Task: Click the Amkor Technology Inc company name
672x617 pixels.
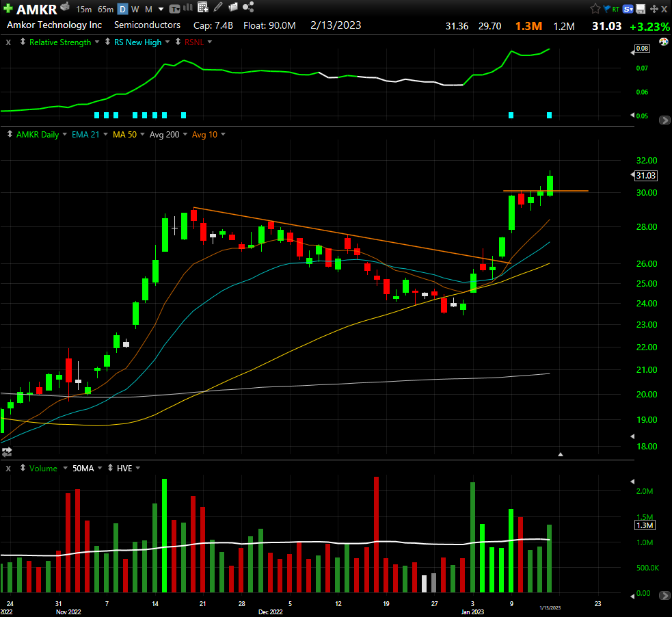Action: (55, 25)
